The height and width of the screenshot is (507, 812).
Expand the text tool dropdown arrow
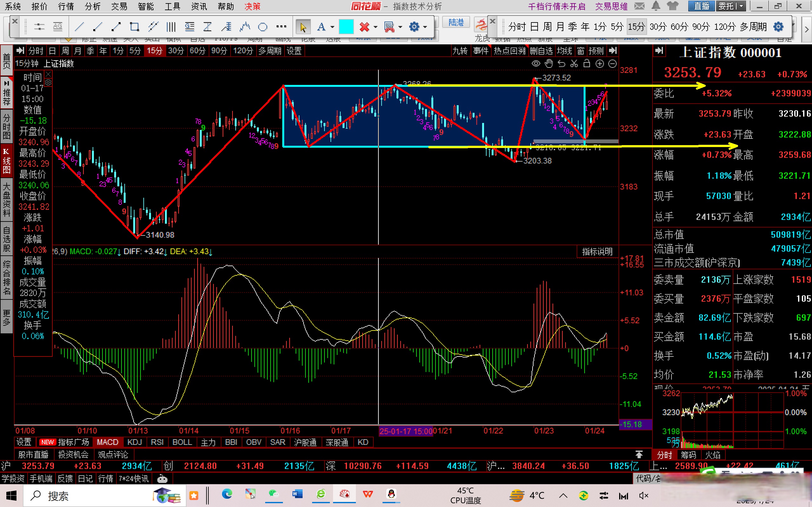point(332,27)
